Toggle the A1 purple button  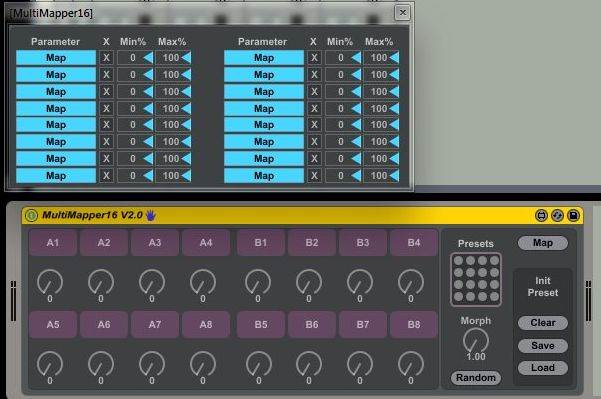point(53,243)
